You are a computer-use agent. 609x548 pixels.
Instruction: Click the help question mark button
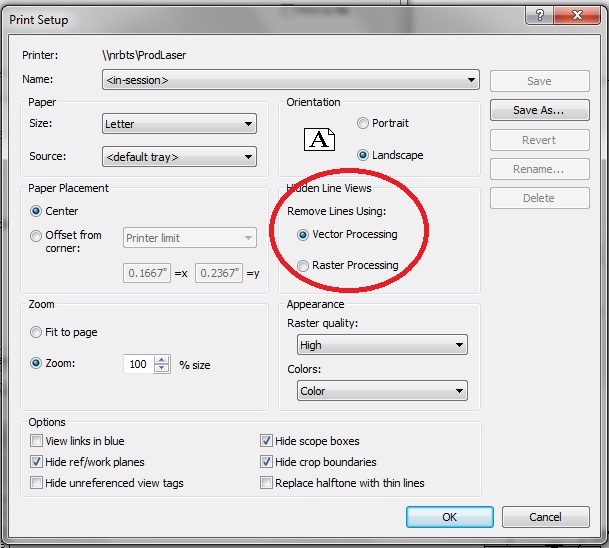click(x=539, y=16)
